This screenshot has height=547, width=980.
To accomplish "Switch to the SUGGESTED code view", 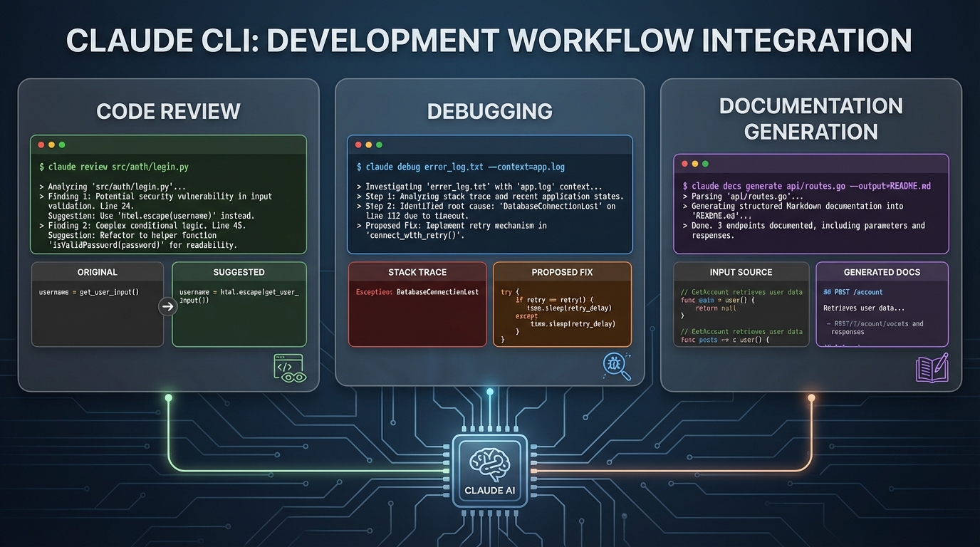I will pos(239,272).
